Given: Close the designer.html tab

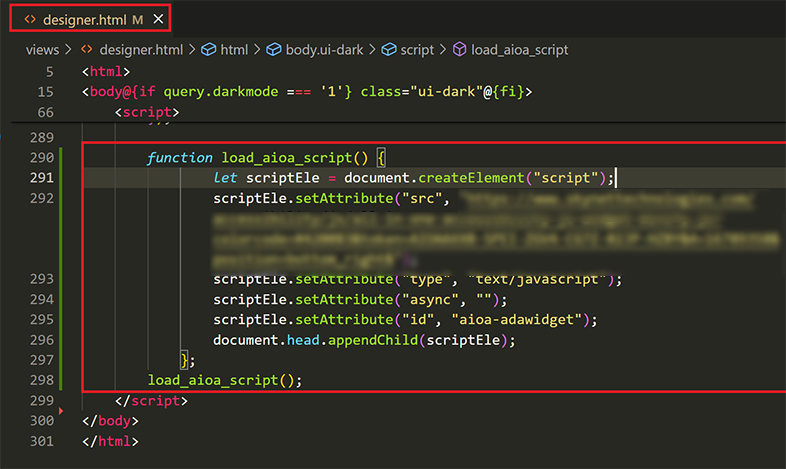Looking at the screenshot, I should coord(158,19).
